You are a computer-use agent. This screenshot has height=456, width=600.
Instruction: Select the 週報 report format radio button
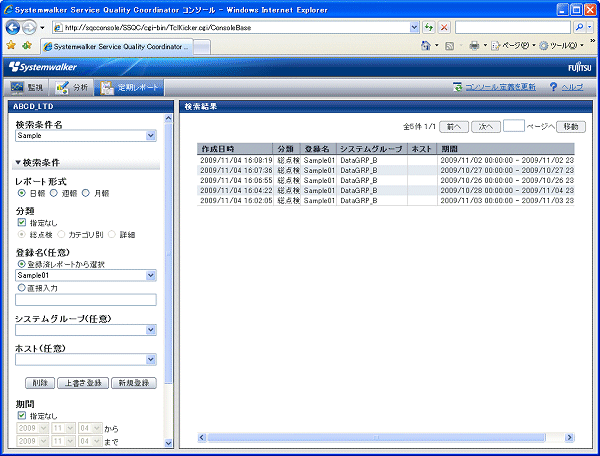coord(54,193)
